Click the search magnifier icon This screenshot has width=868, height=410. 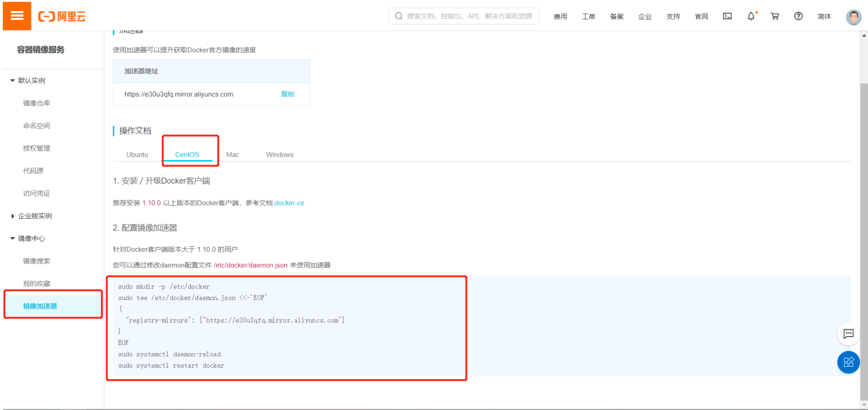pos(399,16)
